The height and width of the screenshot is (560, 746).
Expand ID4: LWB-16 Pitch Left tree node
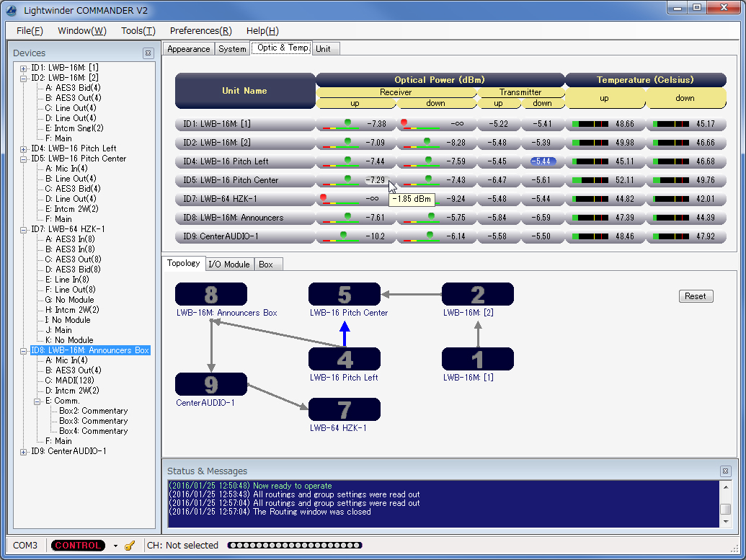(23, 149)
